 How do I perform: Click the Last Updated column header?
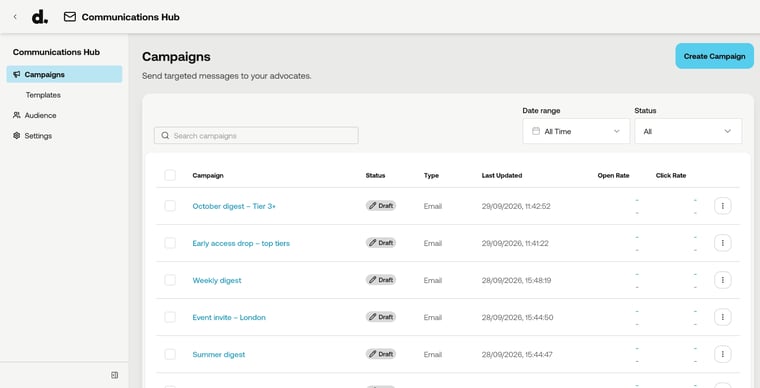pyautogui.click(x=502, y=175)
